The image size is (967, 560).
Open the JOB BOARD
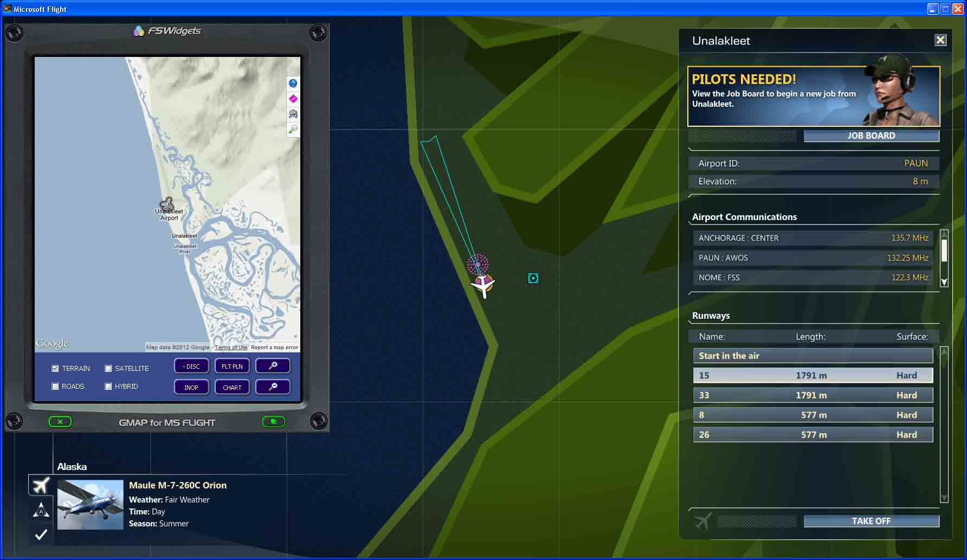pyautogui.click(x=871, y=136)
